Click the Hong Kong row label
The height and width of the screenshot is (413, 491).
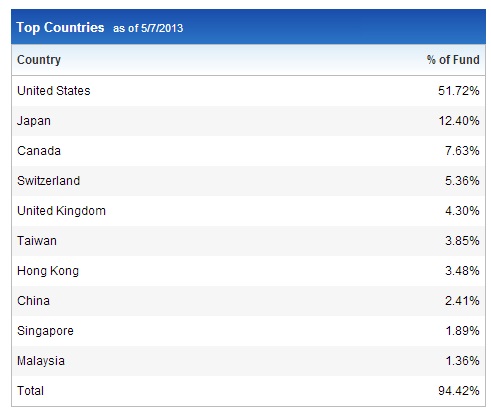click(48, 271)
